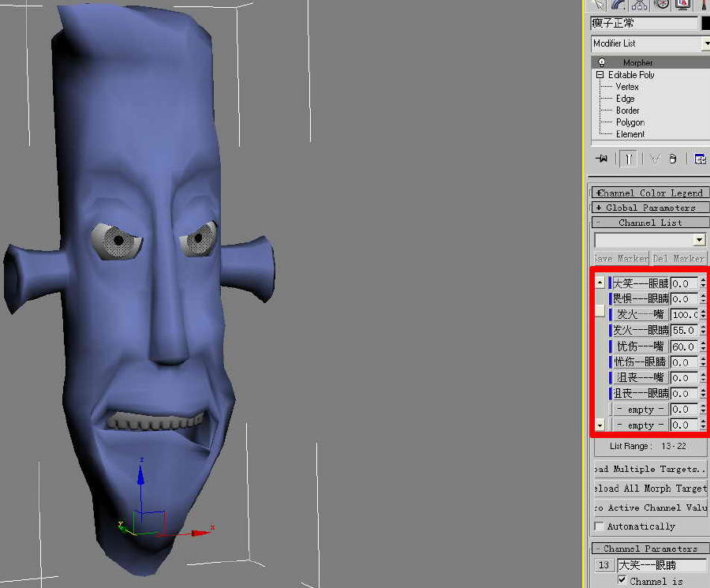Select the Border sub-object level
Screen dimensions: 710x588
click(628, 110)
